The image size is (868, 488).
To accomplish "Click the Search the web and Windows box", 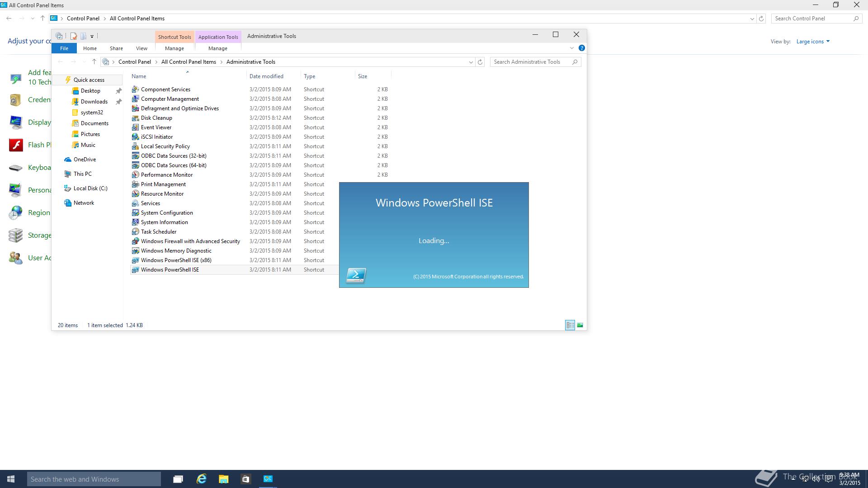I will [x=94, y=479].
